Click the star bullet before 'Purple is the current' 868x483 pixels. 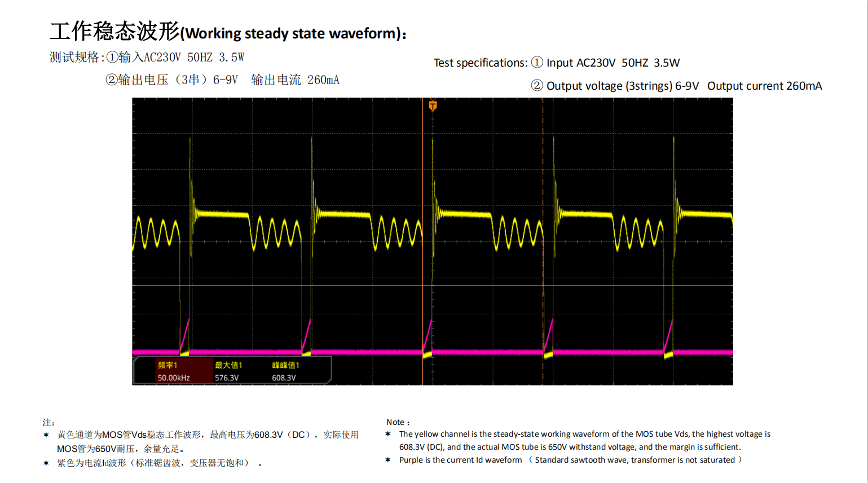click(x=388, y=460)
